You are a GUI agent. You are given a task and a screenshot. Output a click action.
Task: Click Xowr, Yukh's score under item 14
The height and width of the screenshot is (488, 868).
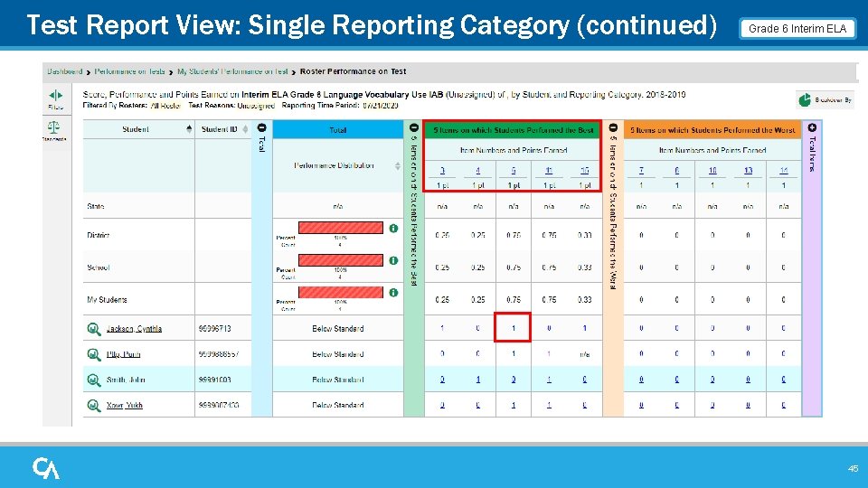(x=783, y=405)
